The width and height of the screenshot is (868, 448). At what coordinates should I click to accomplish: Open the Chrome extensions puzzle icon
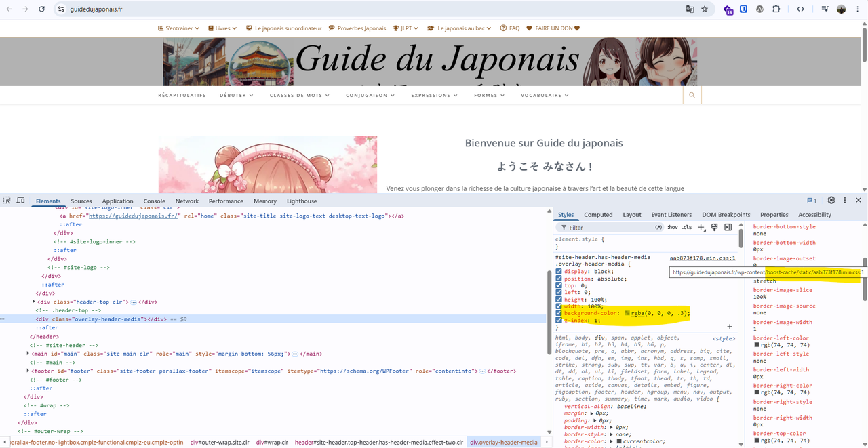[776, 9]
